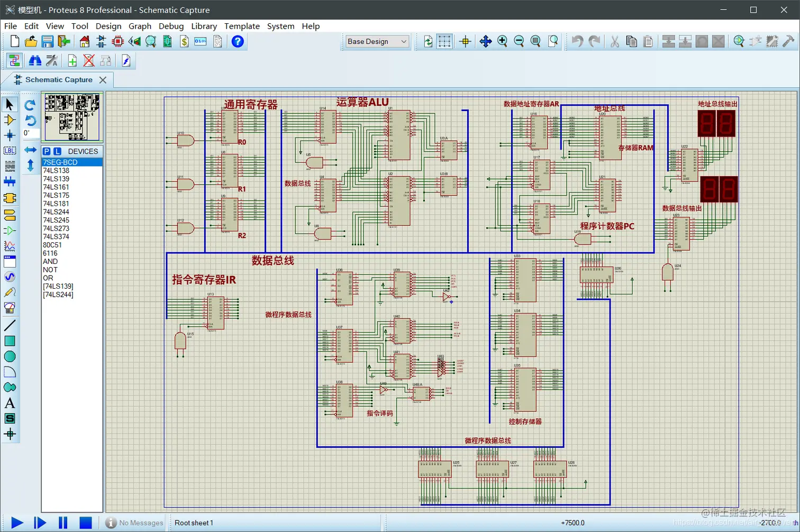Select the Junction dot mode tool
This screenshot has width=800, height=532.
coord(10,135)
